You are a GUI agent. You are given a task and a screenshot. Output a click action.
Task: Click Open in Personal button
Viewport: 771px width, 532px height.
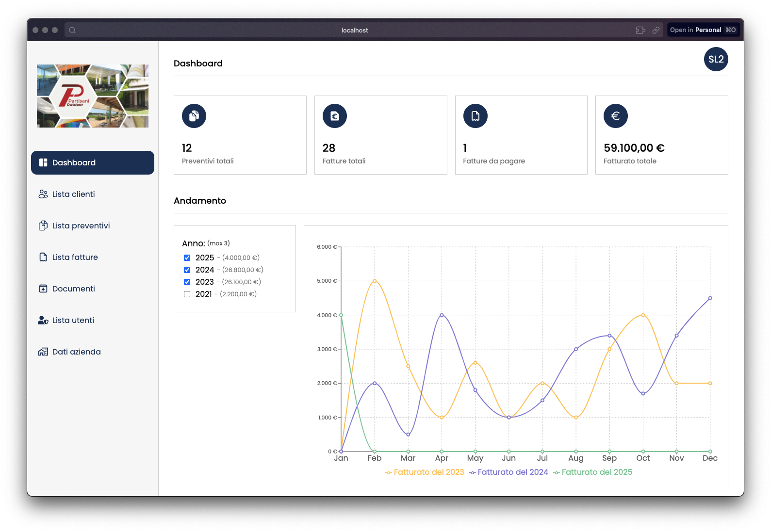tap(703, 30)
